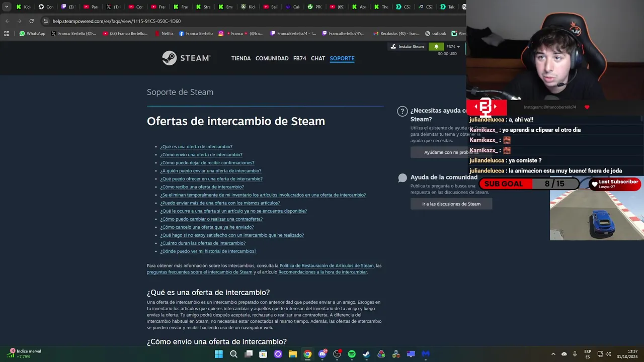Go back with the browser back arrow
The height and width of the screenshot is (362, 644).
[x=7, y=21]
